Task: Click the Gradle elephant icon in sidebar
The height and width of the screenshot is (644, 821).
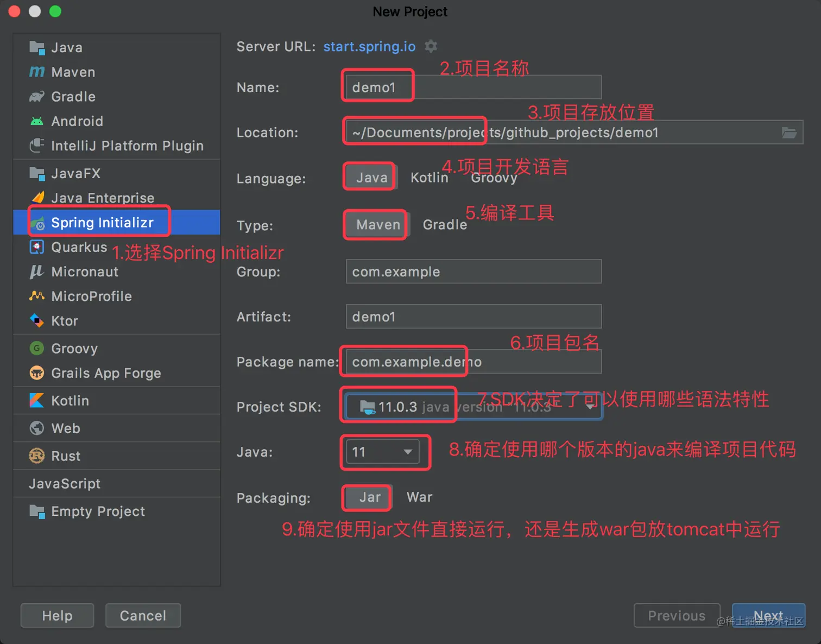Action: [x=37, y=97]
